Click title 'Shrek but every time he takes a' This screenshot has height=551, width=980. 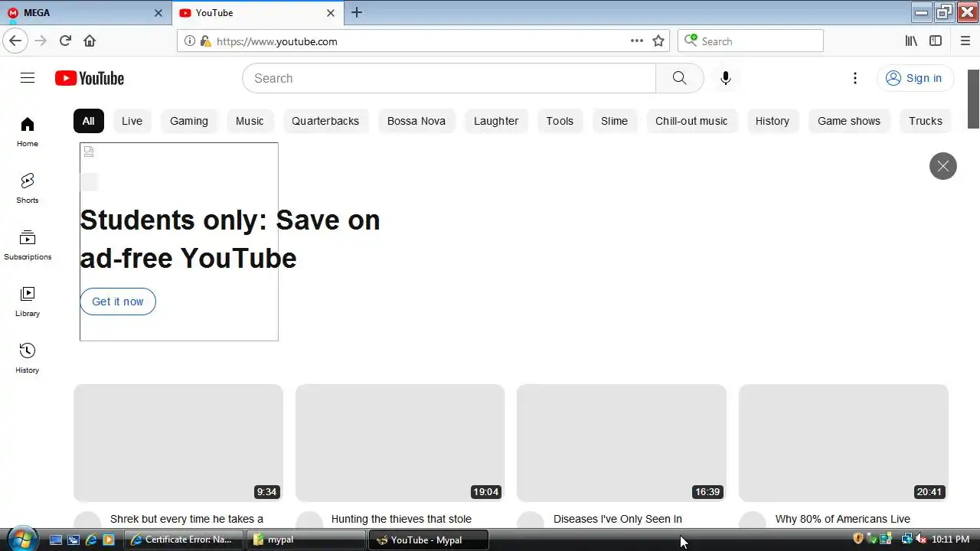187,519
